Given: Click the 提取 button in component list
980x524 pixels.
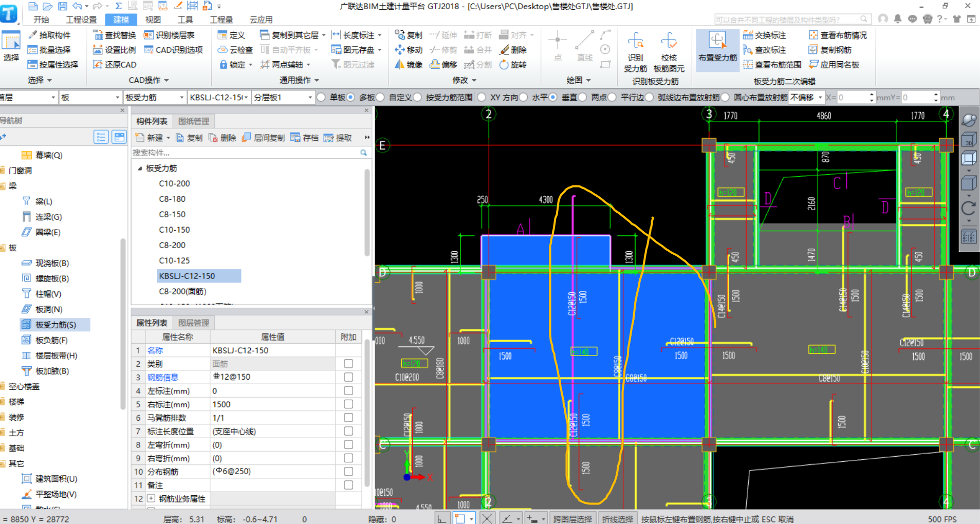Looking at the screenshot, I should [338, 138].
